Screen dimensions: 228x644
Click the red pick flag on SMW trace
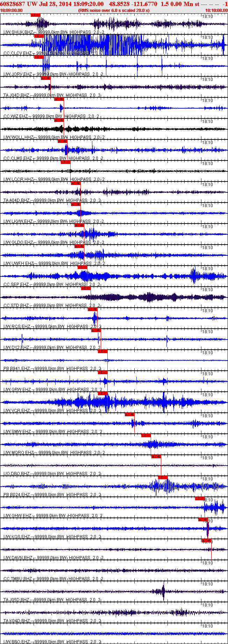(x=130, y=415)
